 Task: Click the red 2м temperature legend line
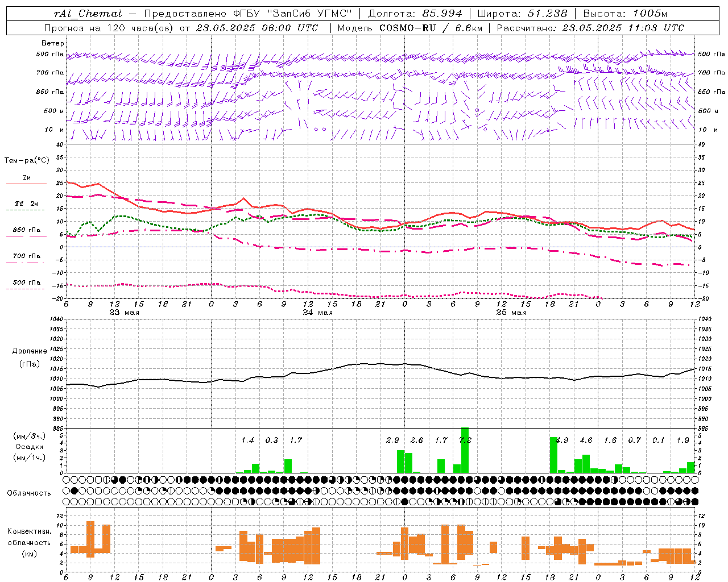(x=26, y=184)
